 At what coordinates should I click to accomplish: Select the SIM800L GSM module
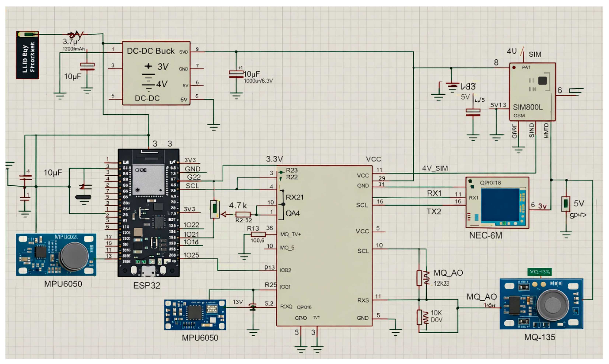[x=532, y=92]
